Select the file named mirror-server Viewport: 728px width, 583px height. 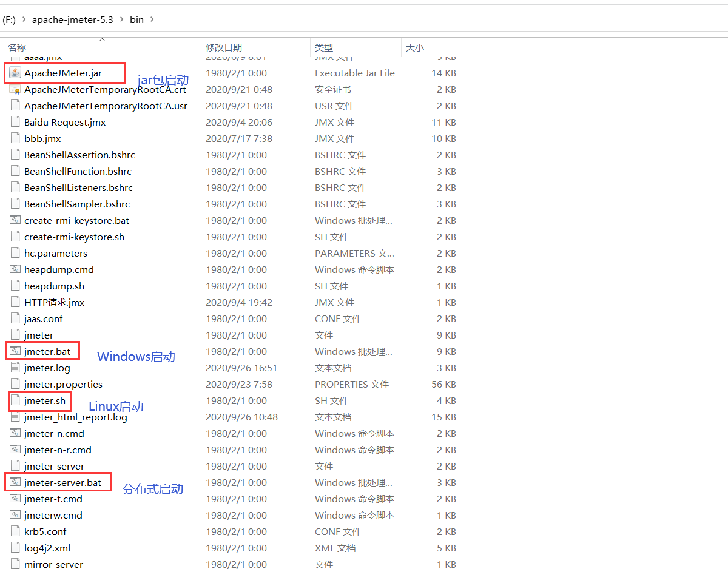pos(53,564)
